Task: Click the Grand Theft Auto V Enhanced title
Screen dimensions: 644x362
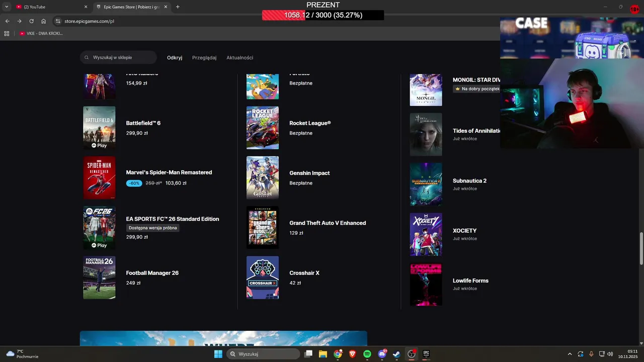Action: (x=328, y=223)
